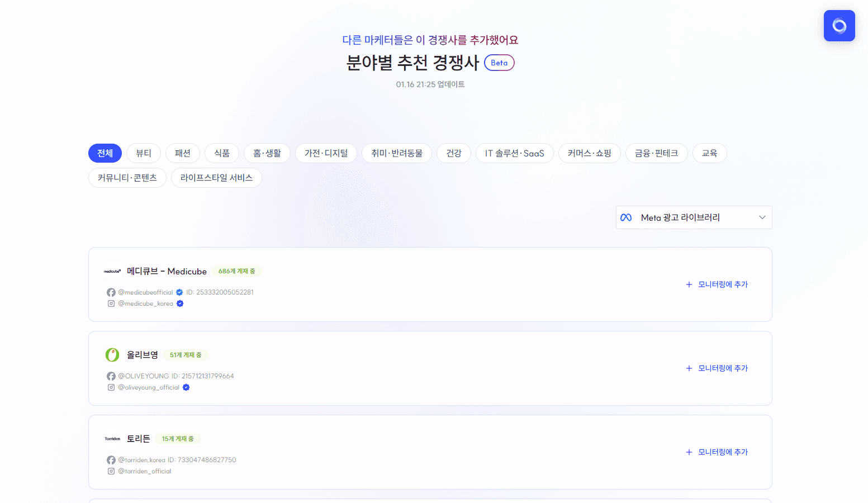Image resolution: width=868 pixels, height=503 pixels.
Task: Click the Instagram icon for @torriden_official
Action: pyautogui.click(x=111, y=471)
